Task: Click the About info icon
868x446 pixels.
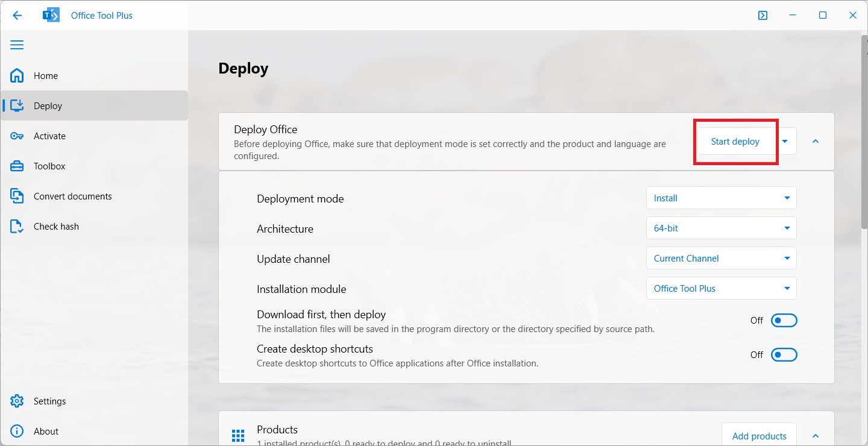Action: [17, 432]
